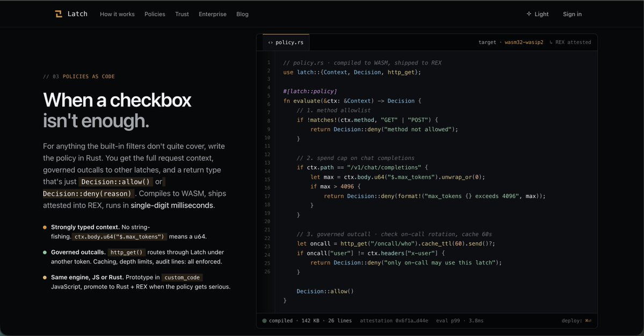
Task: Click the green compiled status dot
Action: (x=264, y=321)
